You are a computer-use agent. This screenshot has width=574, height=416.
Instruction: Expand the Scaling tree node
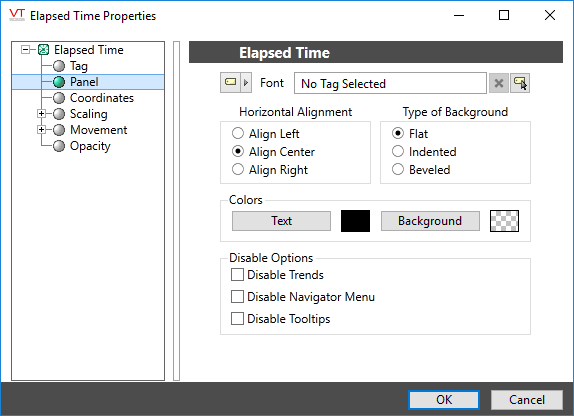point(41,114)
